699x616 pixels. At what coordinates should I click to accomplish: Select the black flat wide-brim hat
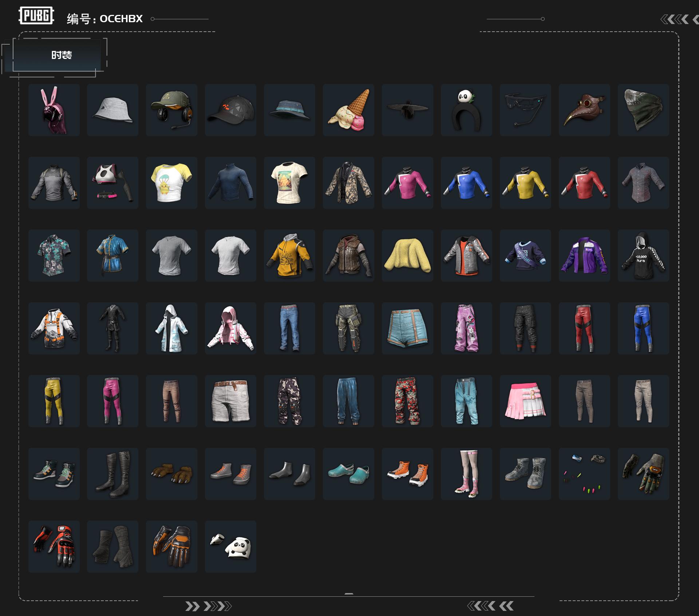click(x=408, y=110)
